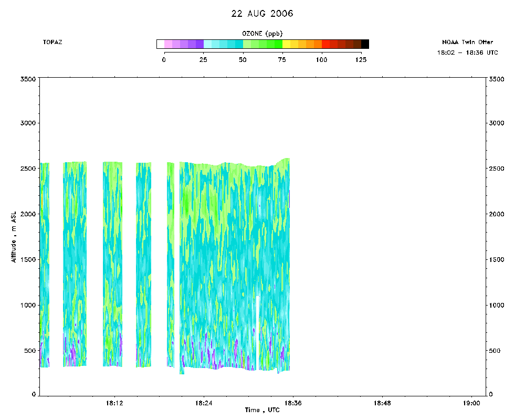Screen dimensions: 525x420
Task: Click colorbar tick label '75'
Action: (282, 60)
